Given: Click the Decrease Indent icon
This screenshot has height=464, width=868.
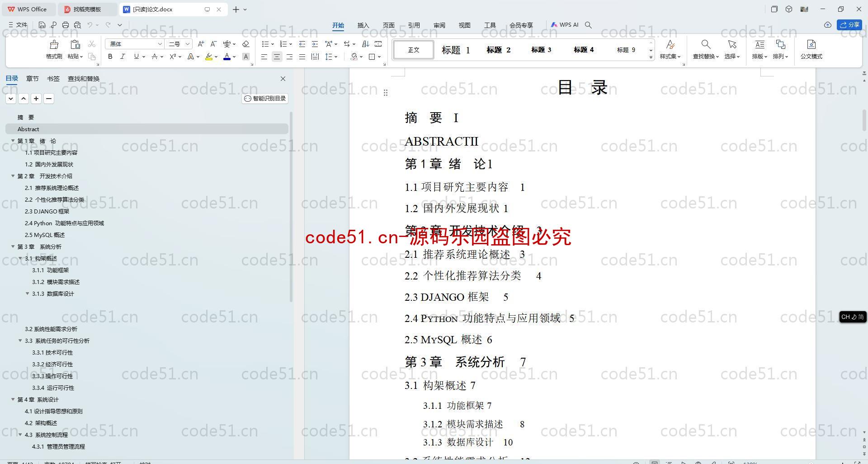Looking at the screenshot, I should 302,44.
